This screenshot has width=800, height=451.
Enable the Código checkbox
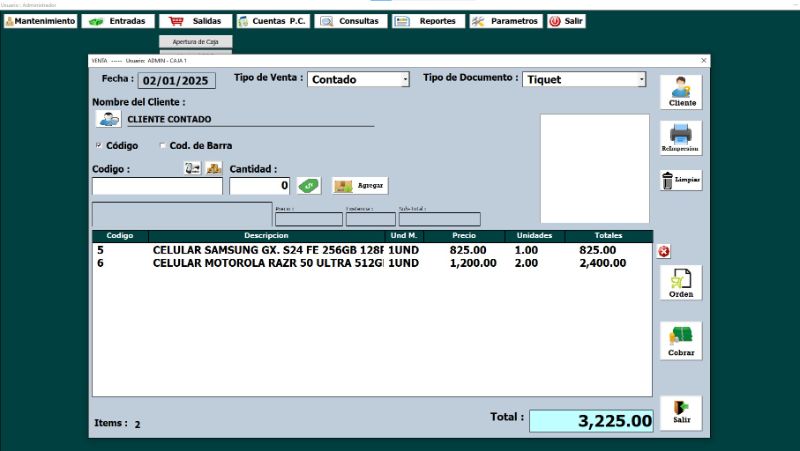point(99,145)
